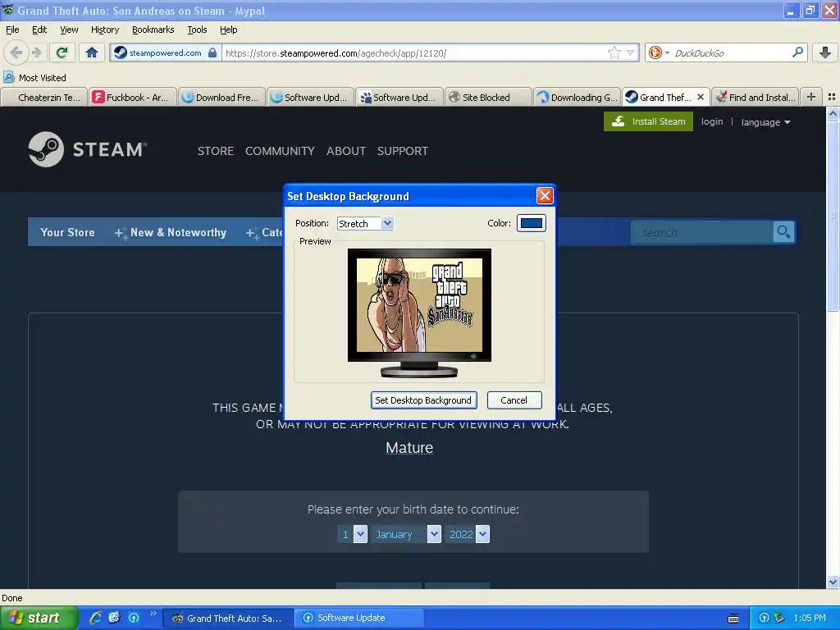Open the Steam language dropdown
The image size is (840, 630).
(765, 122)
